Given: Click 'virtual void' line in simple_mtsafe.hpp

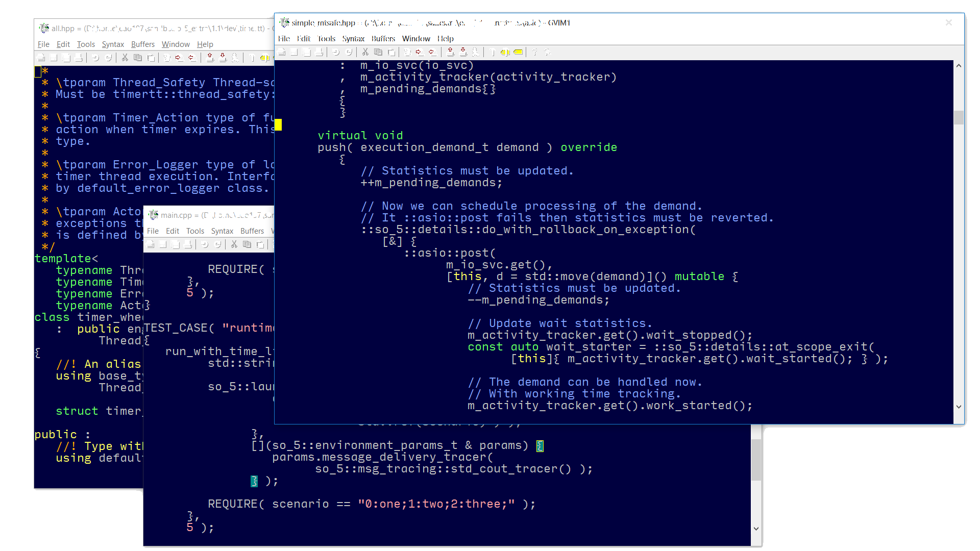Looking at the screenshot, I should [360, 136].
